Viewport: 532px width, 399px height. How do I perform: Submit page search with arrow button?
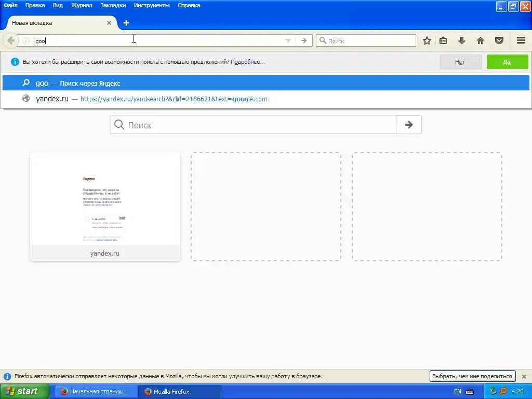[x=409, y=125]
